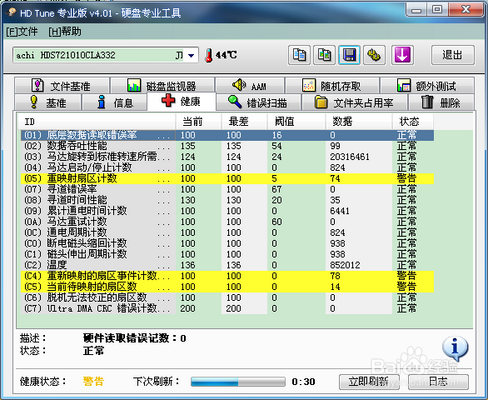This screenshot has height=400, width=488.
Task: Click the copy screenshot to clipboard icon
Action: coord(324,55)
